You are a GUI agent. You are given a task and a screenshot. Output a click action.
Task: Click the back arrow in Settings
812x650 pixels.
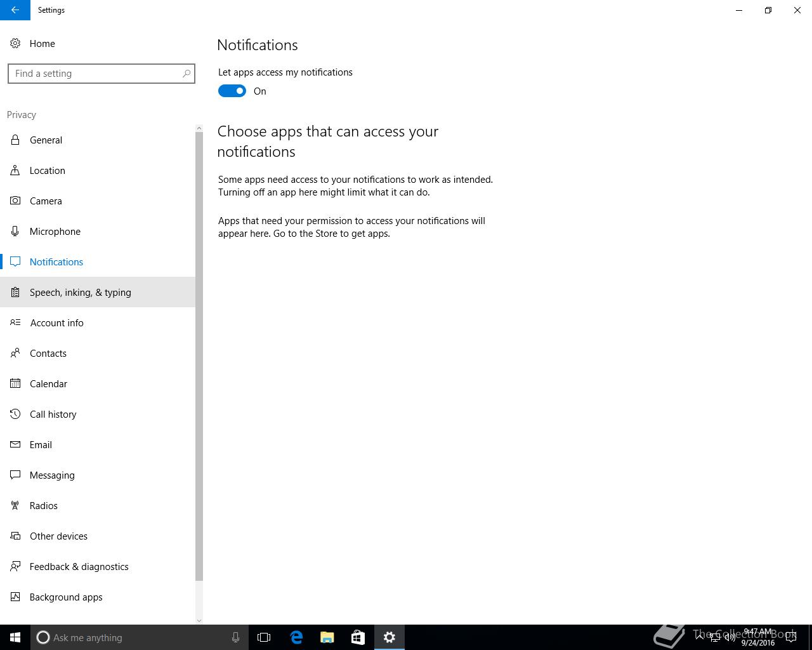(x=15, y=10)
